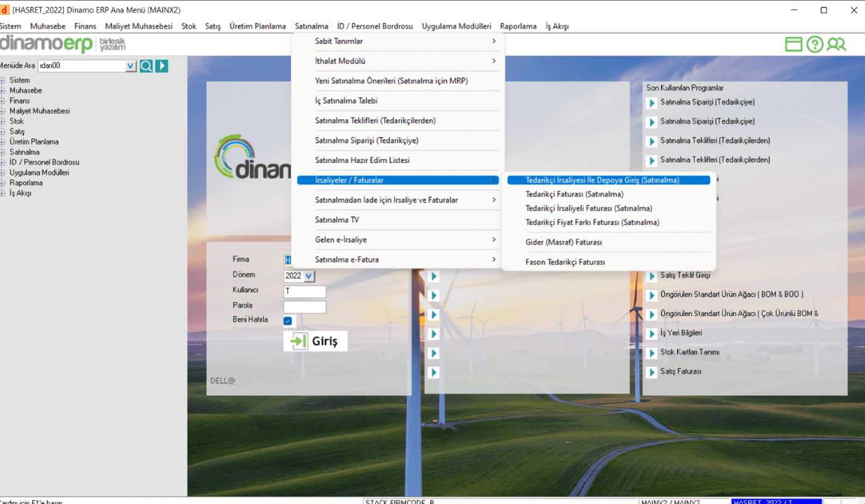Expand the Sistem tree node
865x504 pixels.
3,80
